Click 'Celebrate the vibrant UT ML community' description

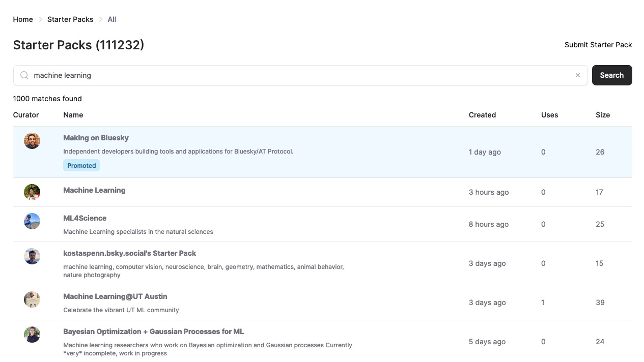coord(121,310)
